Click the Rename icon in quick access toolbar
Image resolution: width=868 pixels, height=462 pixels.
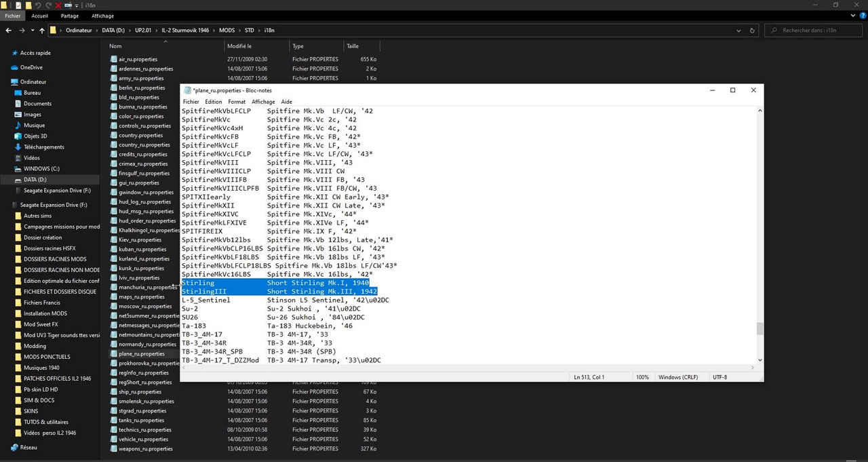click(x=68, y=5)
